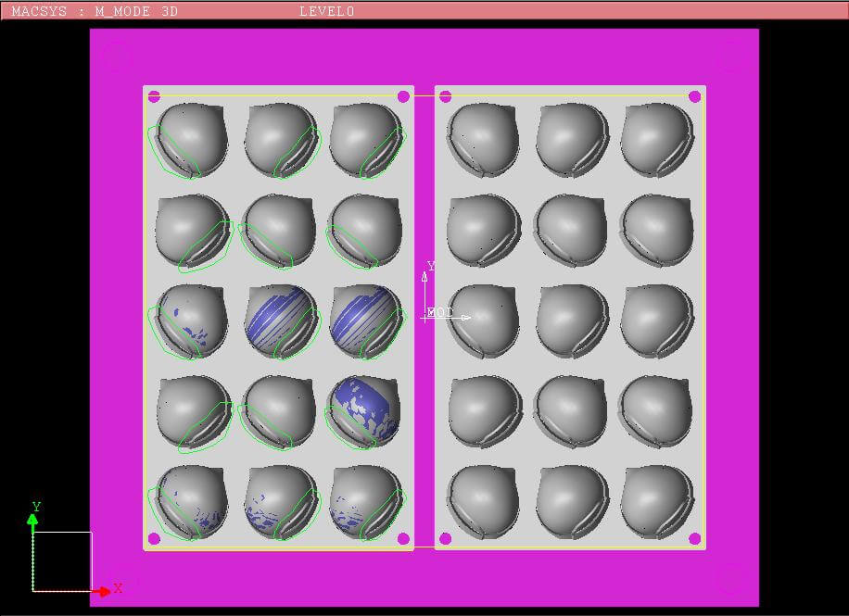Select third-row right cavity of the right plate
Screen dimensions: 849x616
(x=657, y=321)
